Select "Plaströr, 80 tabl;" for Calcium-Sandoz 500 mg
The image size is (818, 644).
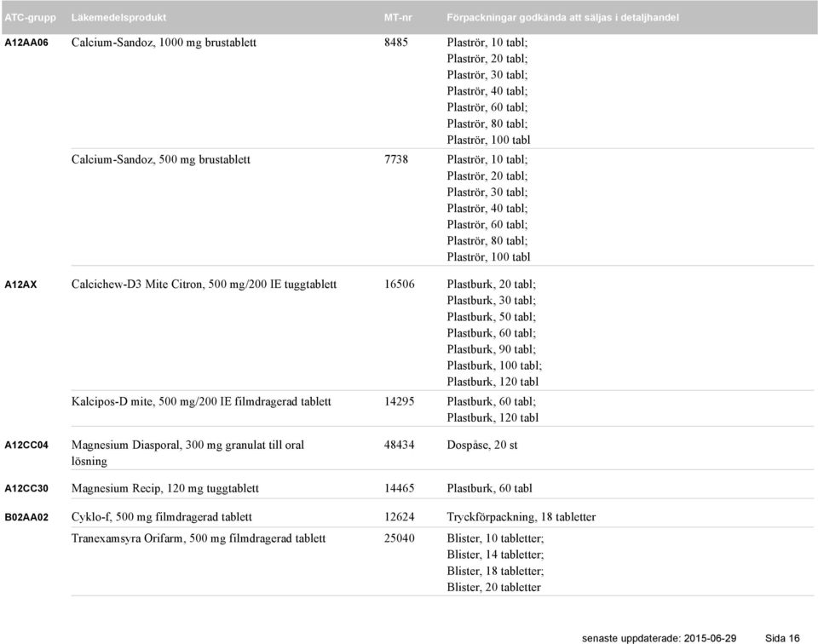487,241
